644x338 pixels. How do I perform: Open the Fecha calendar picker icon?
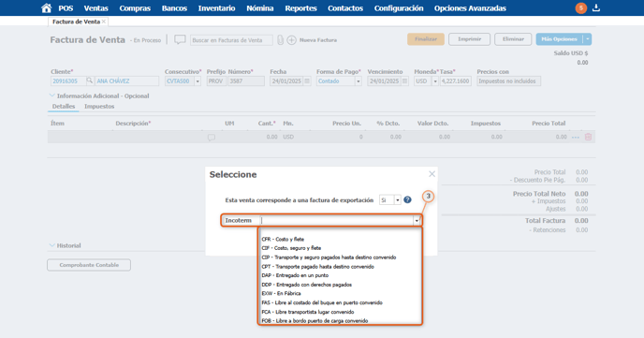tap(307, 81)
